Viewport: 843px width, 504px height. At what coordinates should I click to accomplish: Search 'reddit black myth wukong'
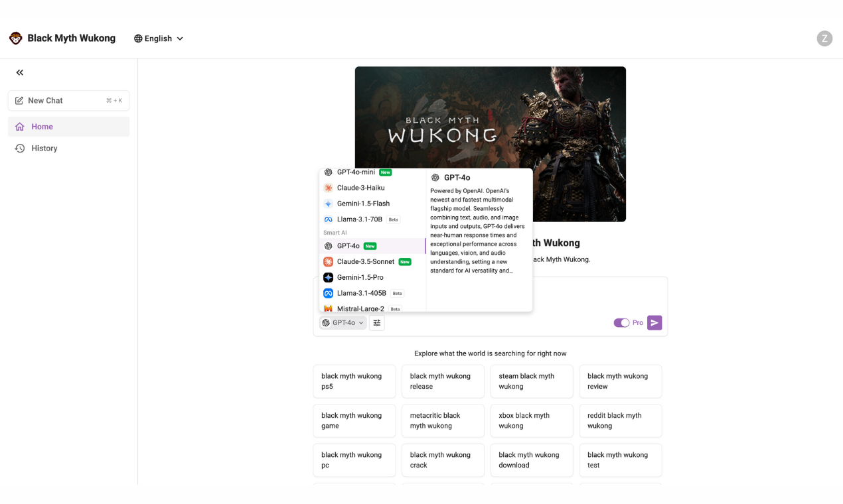click(x=621, y=421)
